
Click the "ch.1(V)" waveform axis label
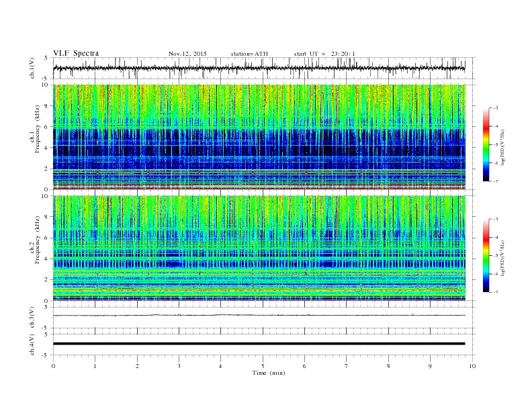(x=32, y=68)
